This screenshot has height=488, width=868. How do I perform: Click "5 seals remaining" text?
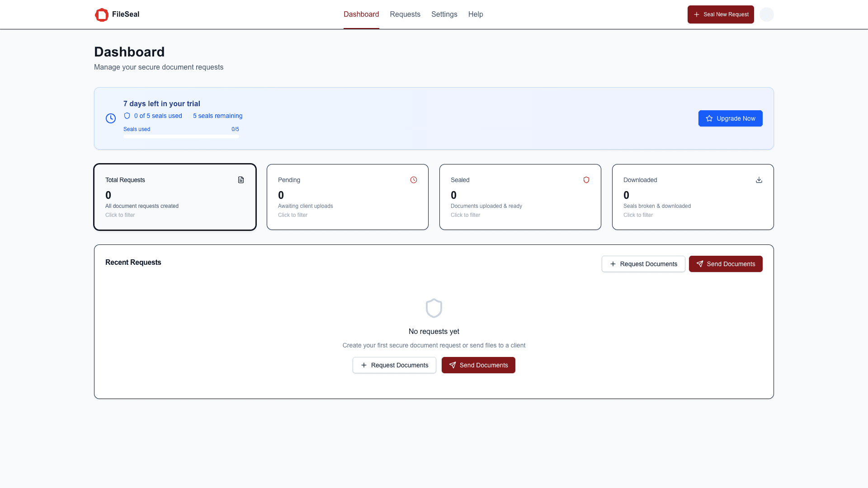[218, 116]
